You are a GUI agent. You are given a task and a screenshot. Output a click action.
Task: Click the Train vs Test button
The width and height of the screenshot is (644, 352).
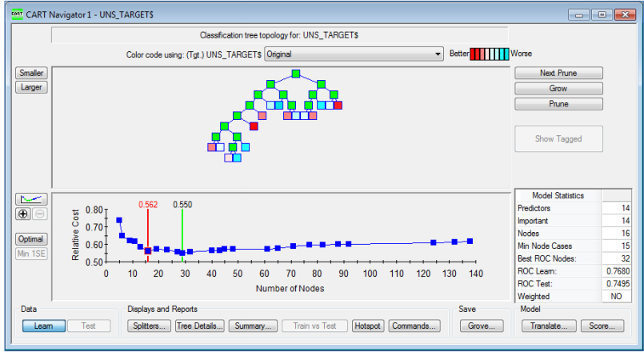[x=314, y=326]
